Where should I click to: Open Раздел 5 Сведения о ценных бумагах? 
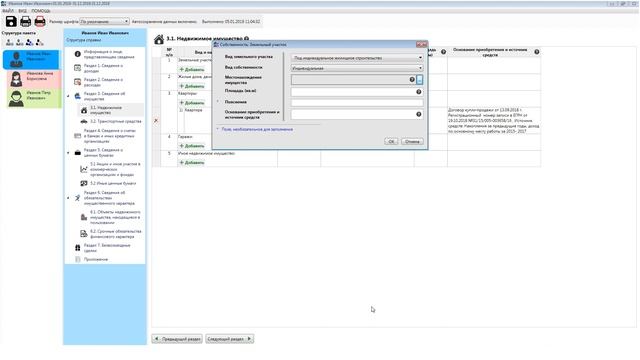click(104, 153)
